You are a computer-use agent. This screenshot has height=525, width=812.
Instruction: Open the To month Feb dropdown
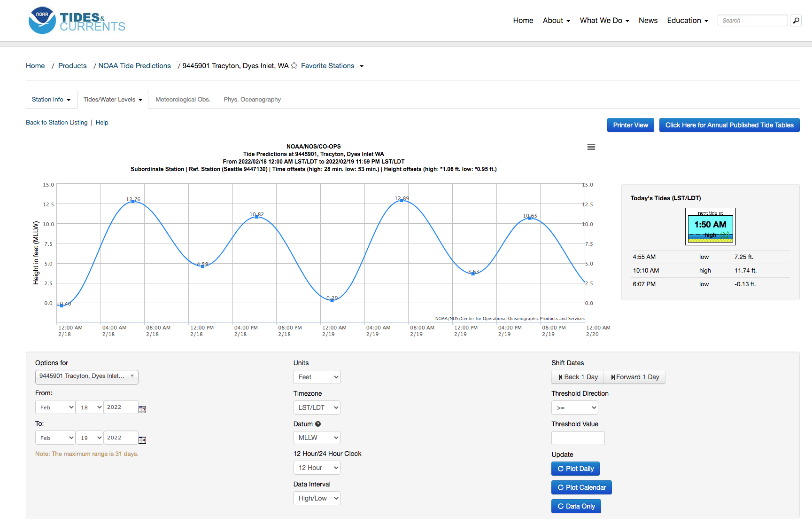(x=55, y=438)
